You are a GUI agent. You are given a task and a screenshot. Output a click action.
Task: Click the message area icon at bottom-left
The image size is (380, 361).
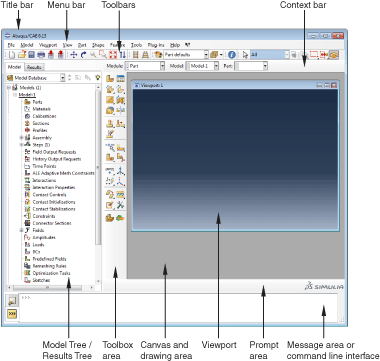click(x=12, y=301)
